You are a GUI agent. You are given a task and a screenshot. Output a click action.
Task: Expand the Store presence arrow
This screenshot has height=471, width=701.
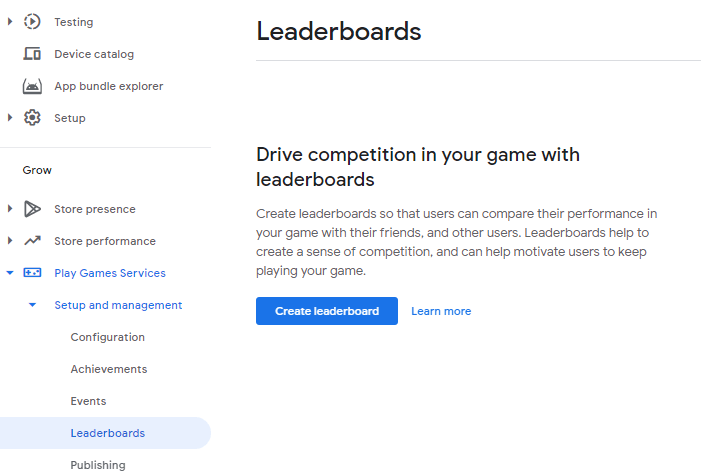[10, 209]
